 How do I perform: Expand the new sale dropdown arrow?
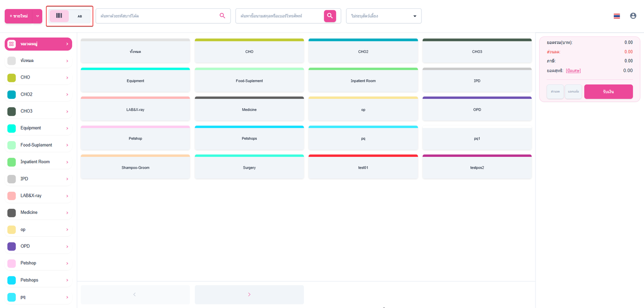[x=37, y=16]
